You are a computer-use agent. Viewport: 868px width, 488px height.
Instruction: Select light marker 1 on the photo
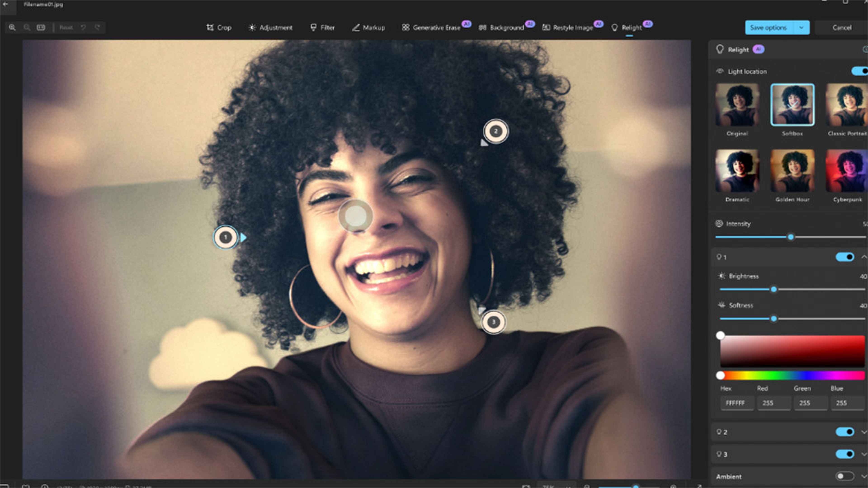(x=225, y=237)
